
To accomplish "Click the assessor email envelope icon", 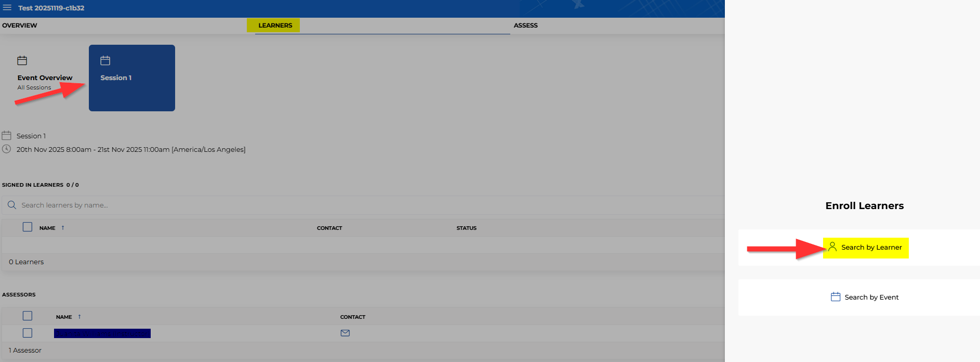I will pyautogui.click(x=345, y=333).
